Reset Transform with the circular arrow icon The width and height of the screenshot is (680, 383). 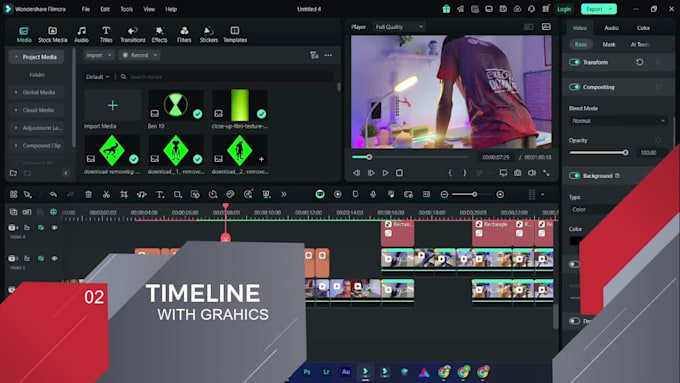click(639, 62)
